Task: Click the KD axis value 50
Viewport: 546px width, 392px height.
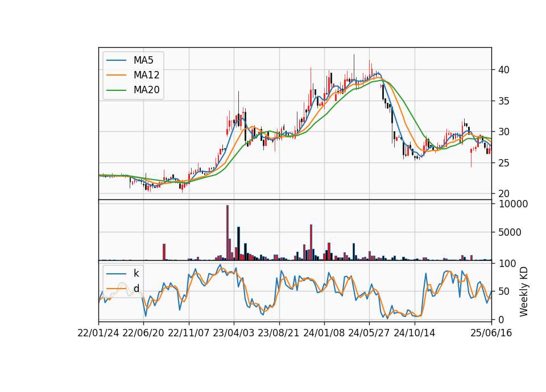Action: click(503, 291)
